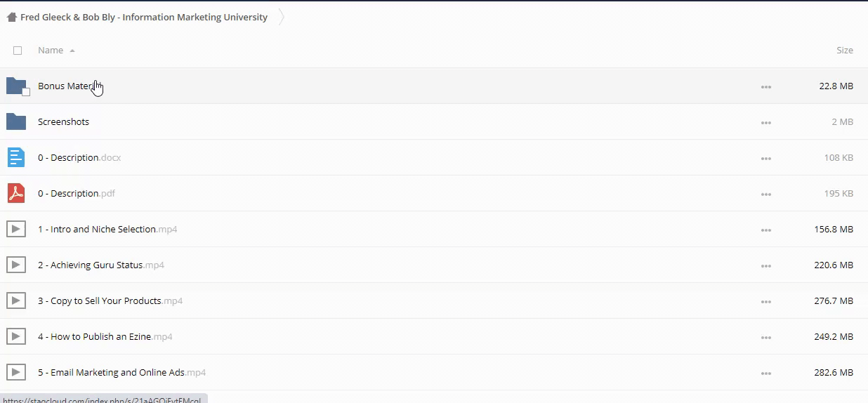Open more actions menu for Bonus Material
The width and height of the screenshot is (868, 403).
[765, 86]
